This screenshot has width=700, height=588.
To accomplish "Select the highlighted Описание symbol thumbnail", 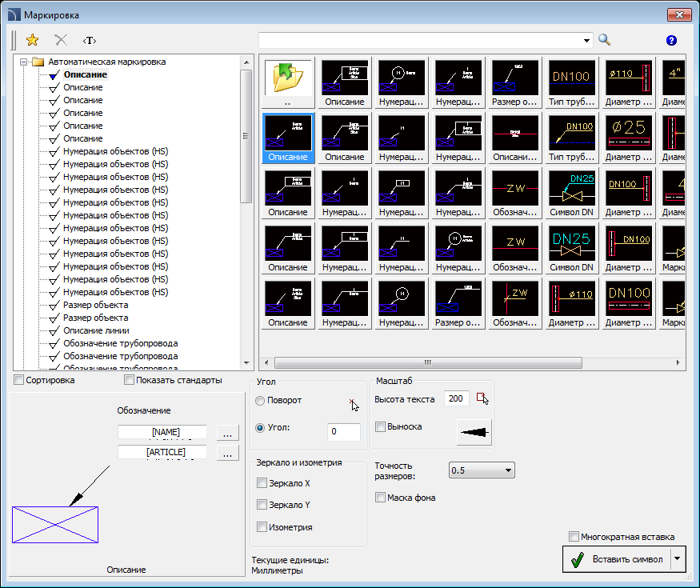I will (287, 138).
